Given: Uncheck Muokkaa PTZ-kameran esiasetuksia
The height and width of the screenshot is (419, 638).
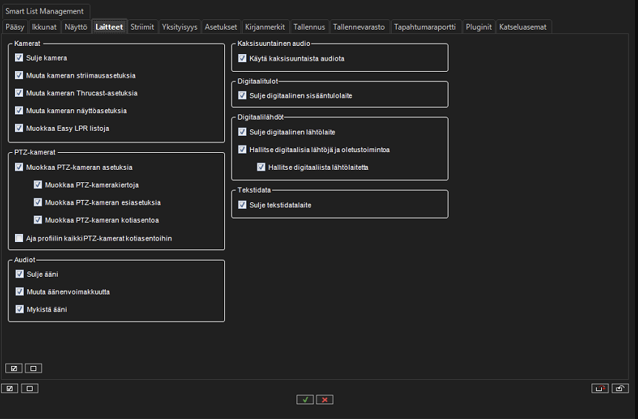Looking at the screenshot, I should click(x=38, y=202).
